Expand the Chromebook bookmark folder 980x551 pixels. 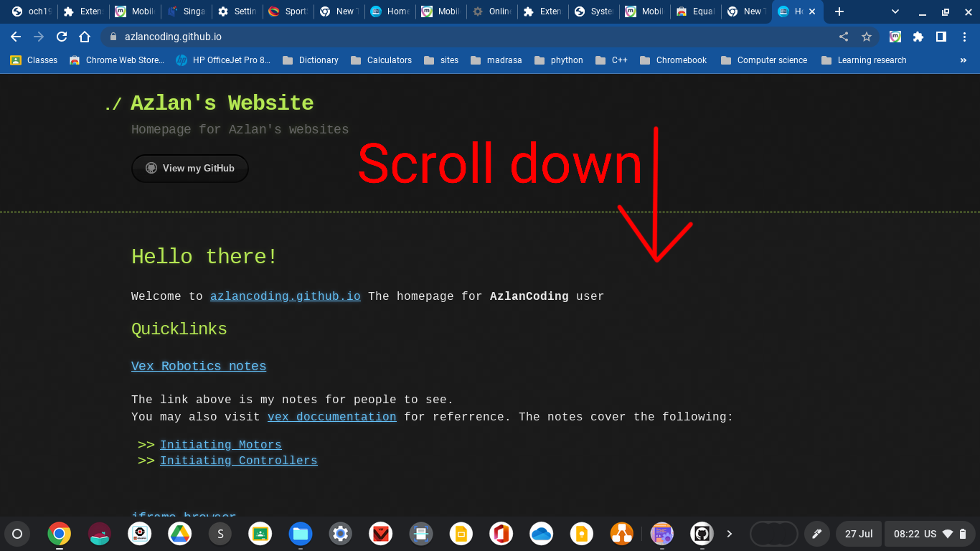[x=674, y=60]
